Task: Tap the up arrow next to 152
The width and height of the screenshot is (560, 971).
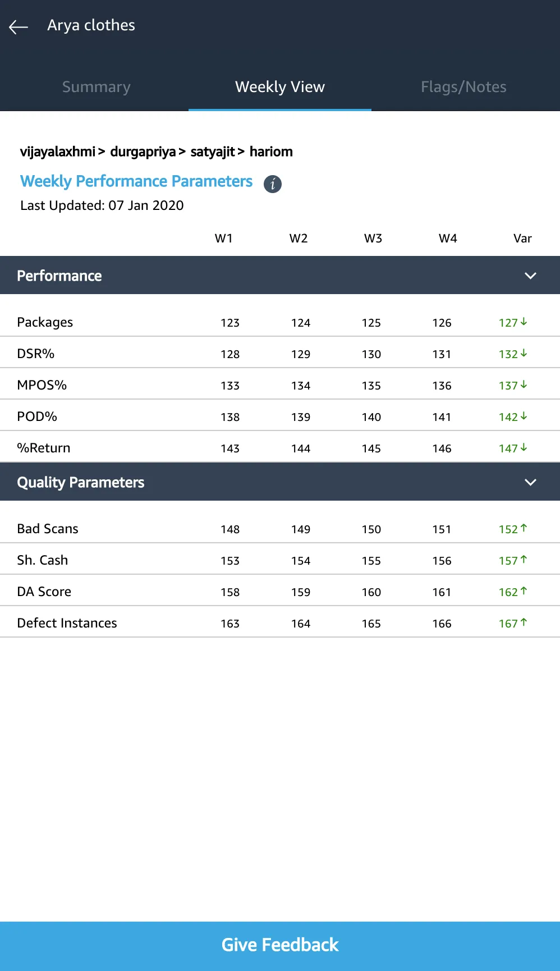Action: pyautogui.click(x=524, y=528)
